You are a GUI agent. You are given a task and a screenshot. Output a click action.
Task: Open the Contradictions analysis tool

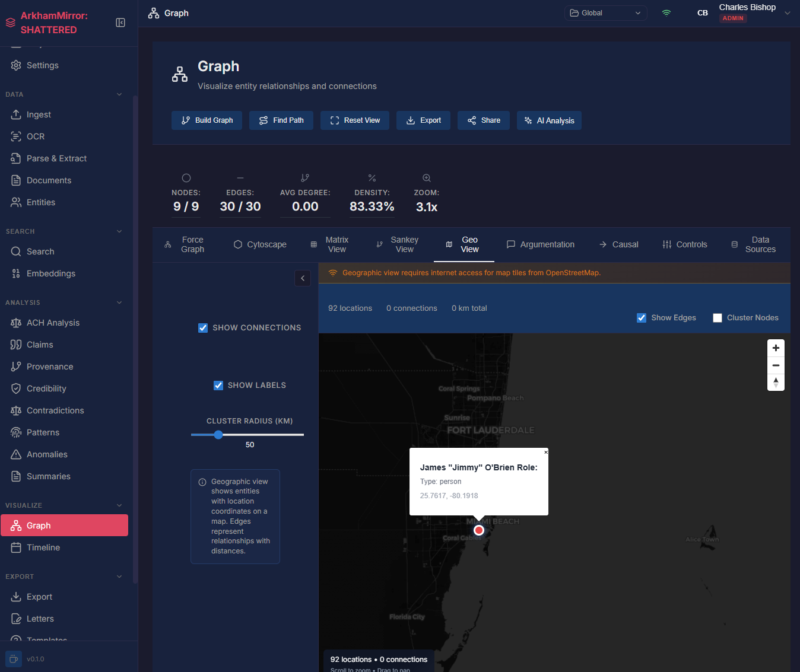click(x=55, y=410)
